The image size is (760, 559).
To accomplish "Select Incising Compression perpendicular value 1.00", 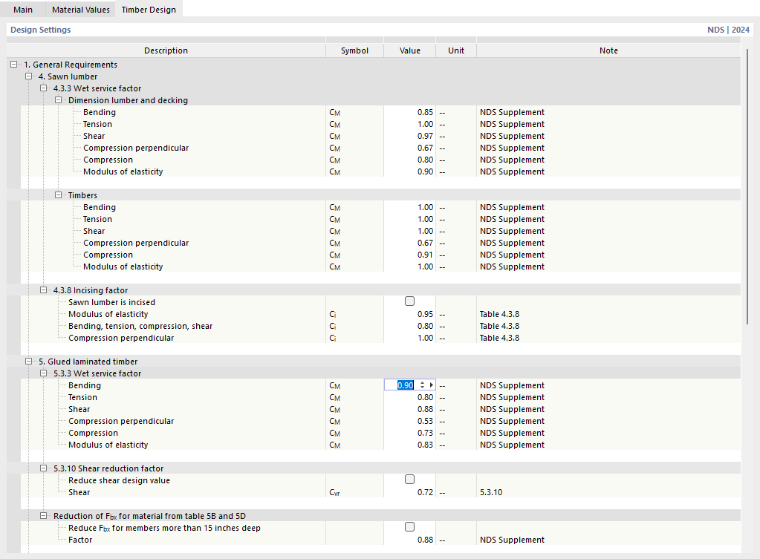I will pos(425,338).
